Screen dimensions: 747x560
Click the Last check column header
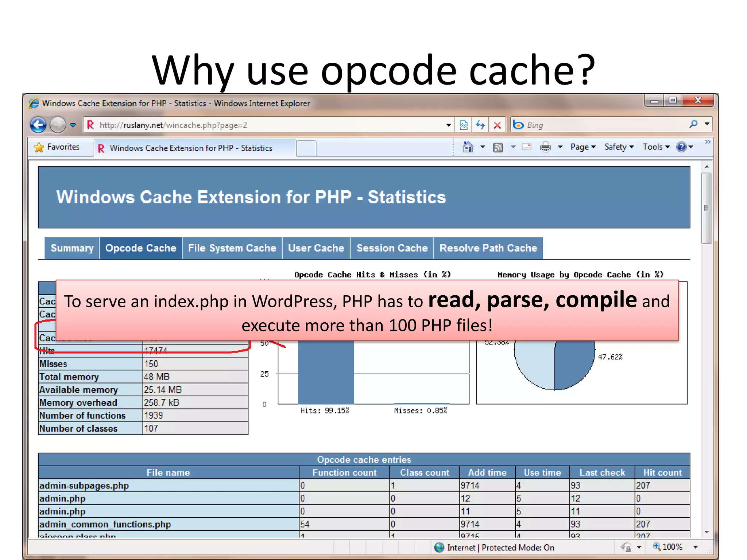pos(602,472)
